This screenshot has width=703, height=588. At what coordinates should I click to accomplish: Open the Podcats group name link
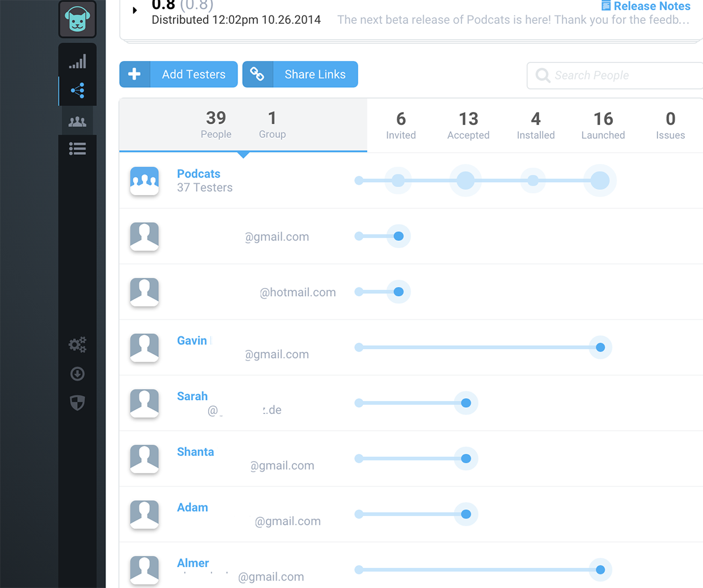pyautogui.click(x=198, y=174)
